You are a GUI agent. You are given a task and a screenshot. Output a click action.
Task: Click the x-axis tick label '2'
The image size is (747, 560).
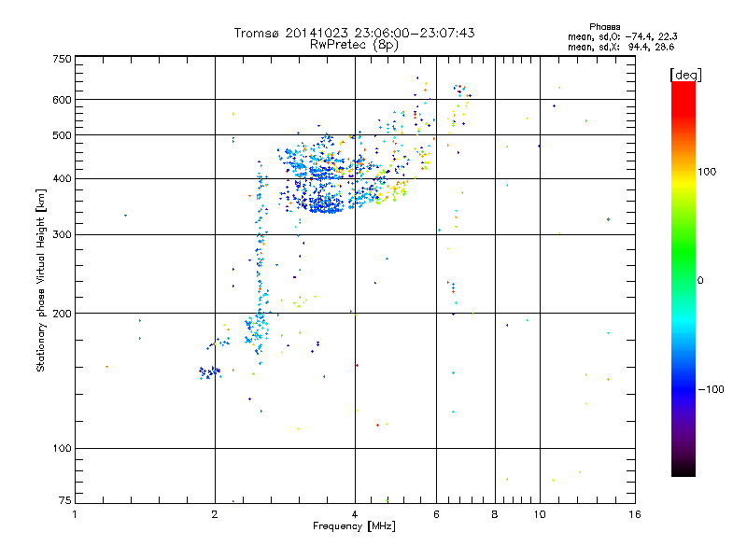215,514
